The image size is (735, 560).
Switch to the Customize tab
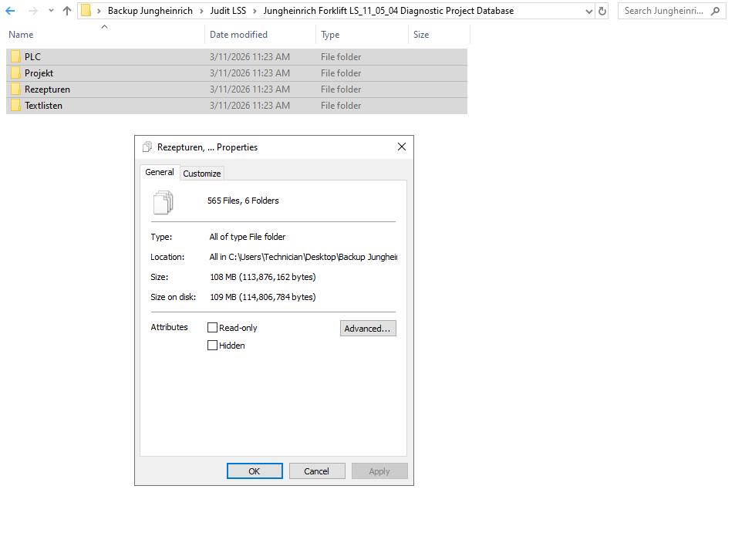click(201, 173)
